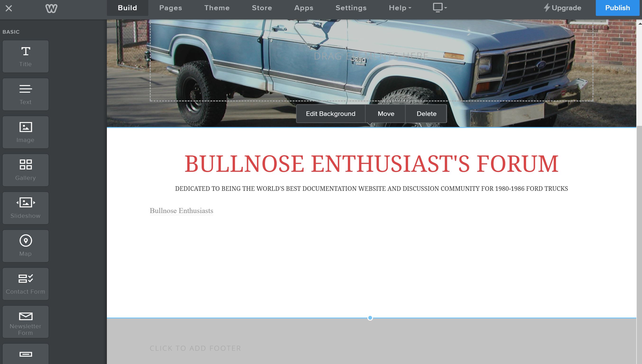
Task: Click the footer placeholder to add footer
Action: (195, 348)
